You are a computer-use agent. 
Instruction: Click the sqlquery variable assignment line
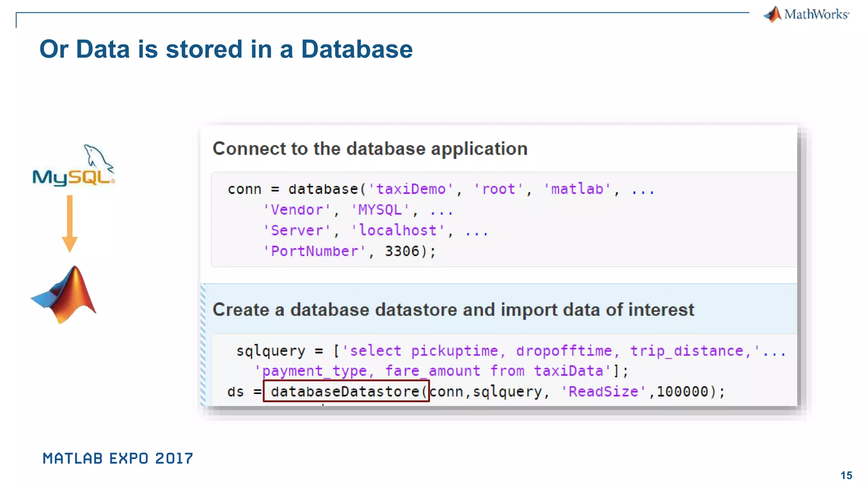click(271, 351)
